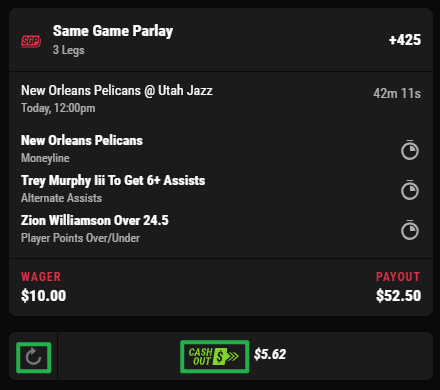This screenshot has width=440, height=390.
Task: Click the green Cash Out button
Action: coord(215,356)
